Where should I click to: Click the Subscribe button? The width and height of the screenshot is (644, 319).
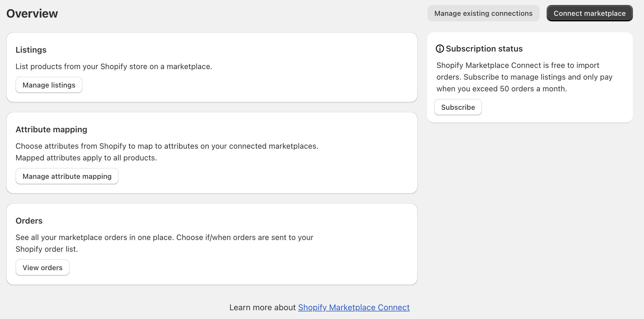[458, 107]
